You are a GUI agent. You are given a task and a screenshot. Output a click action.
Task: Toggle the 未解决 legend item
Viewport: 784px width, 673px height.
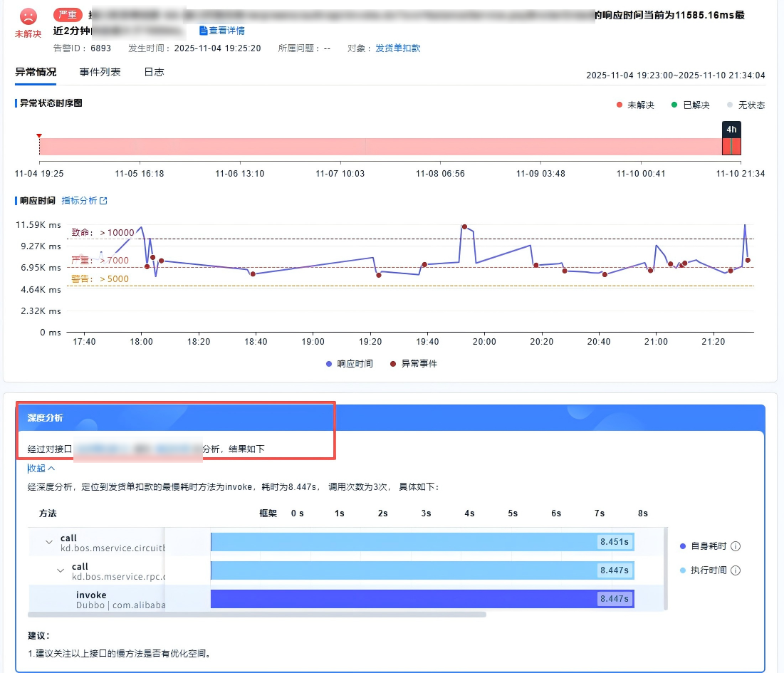(x=634, y=105)
